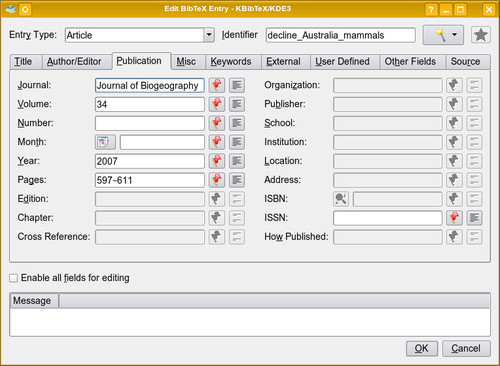Click the text-align icon beside the Pages field
The image size is (500, 366).
pyautogui.click(x=237, y=180)
